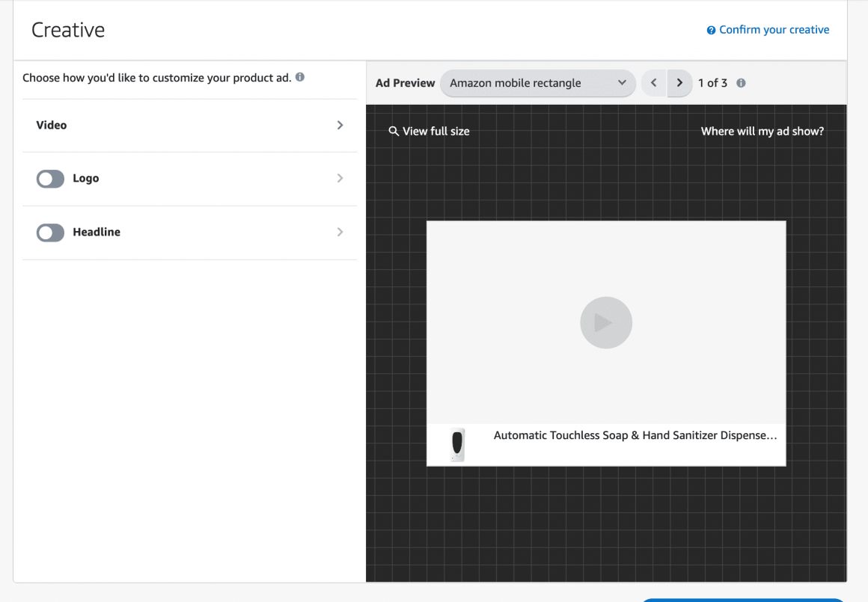Open the Amazon mobile rectangle dropdown
868x602 pixels.
[x=537, y=83]
